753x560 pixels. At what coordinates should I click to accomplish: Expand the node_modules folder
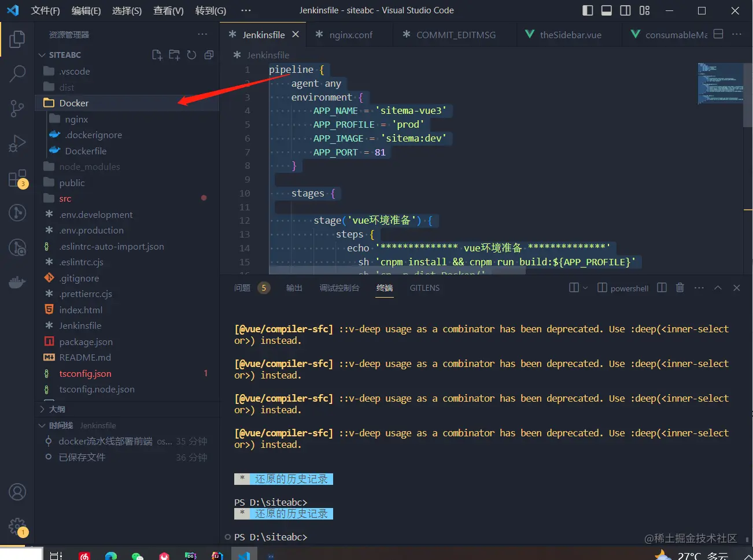pyautogui.click(x=127, y=166)
